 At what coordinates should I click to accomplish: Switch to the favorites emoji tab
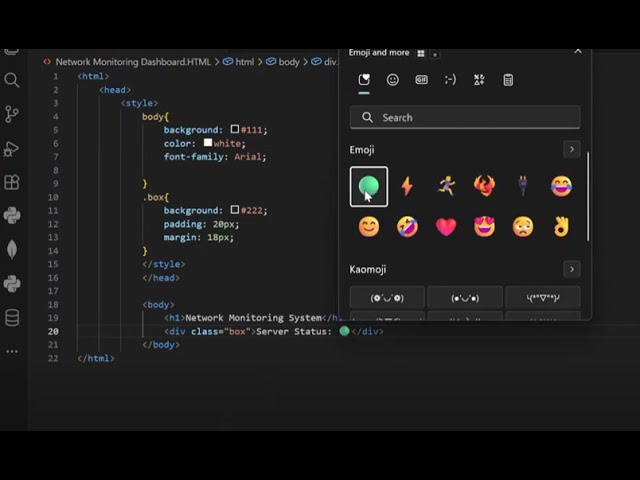(x=364, y=80)
